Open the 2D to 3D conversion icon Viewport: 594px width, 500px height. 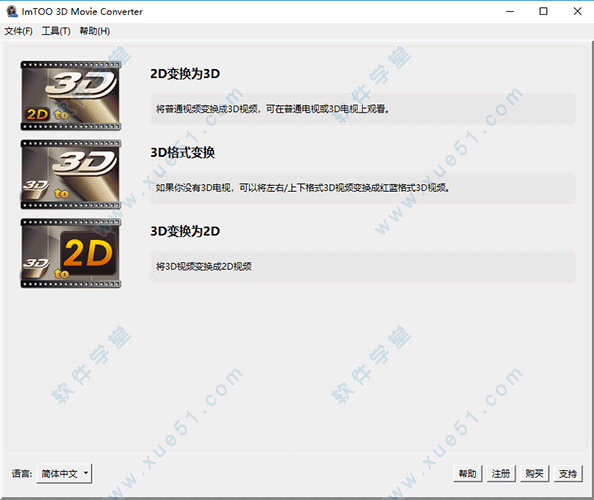click(x=71, y=95)
